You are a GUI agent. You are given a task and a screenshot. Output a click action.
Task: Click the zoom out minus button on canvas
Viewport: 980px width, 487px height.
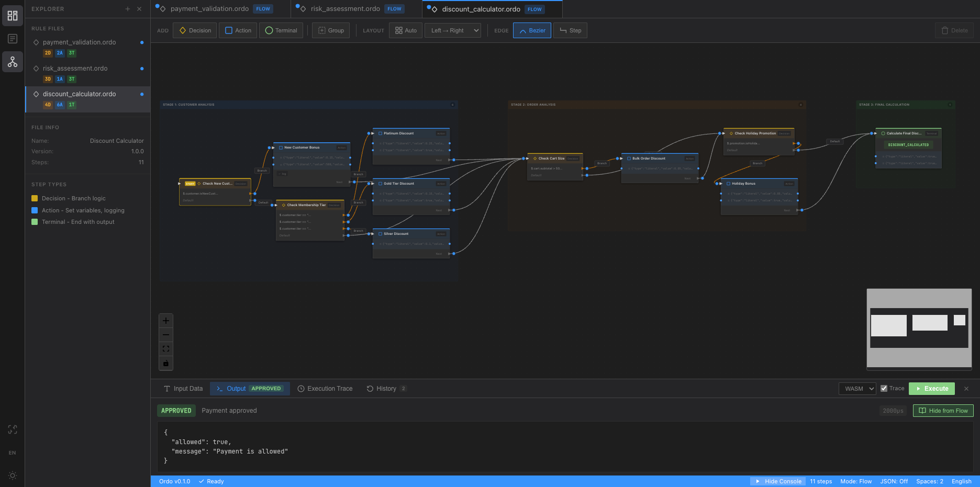pos(166,335)
